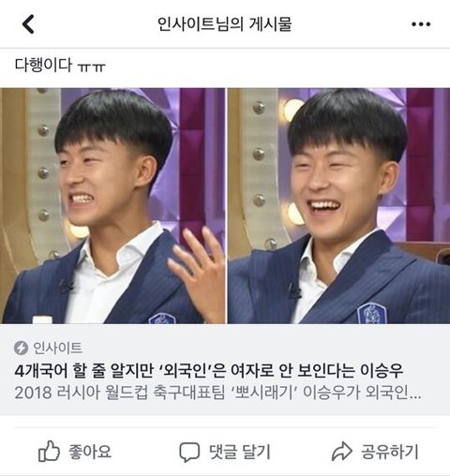450x476 pixels.
Task: Click the thumbs-up like icon
Action: coord(49,451)
